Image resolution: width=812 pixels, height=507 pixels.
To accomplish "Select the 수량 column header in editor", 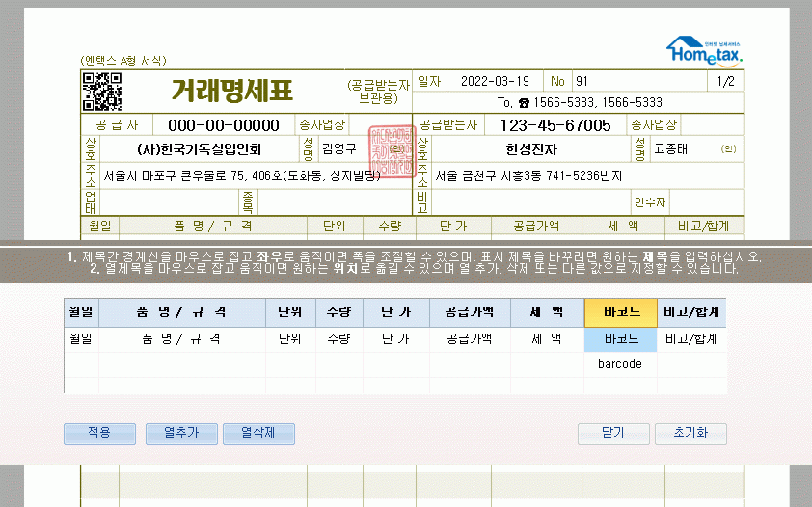I will (x=339, y=312).
